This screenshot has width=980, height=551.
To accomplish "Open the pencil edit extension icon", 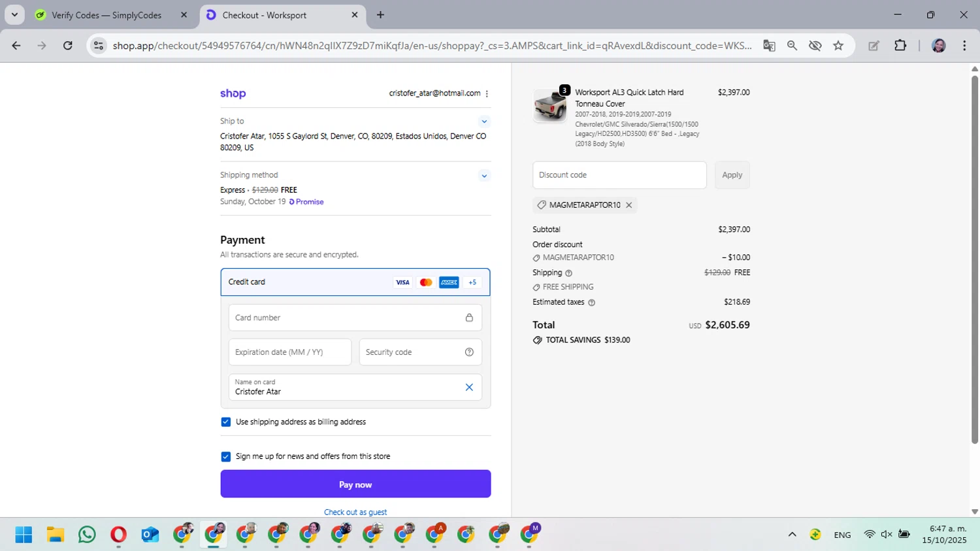I will coord(874,46).
